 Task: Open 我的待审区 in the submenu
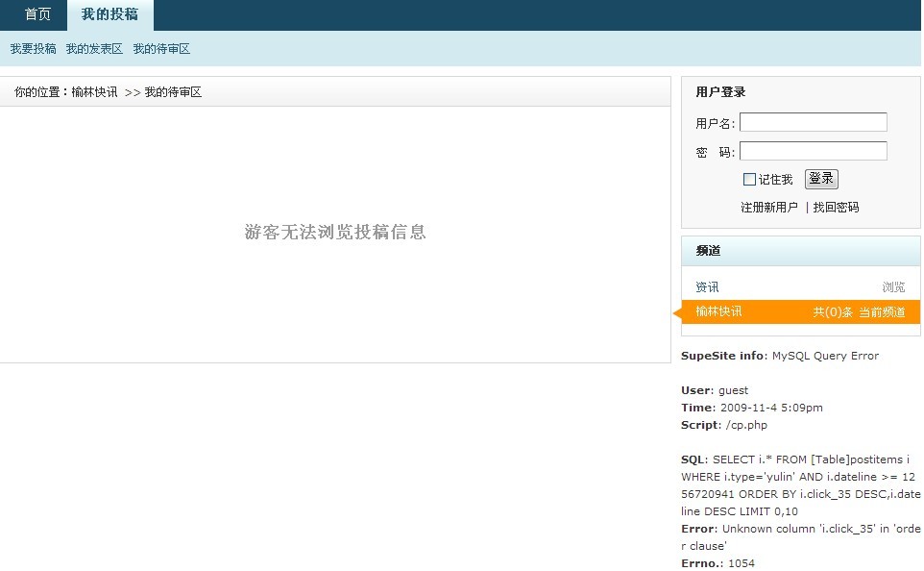pyautogui.click(x=161, y=49)
